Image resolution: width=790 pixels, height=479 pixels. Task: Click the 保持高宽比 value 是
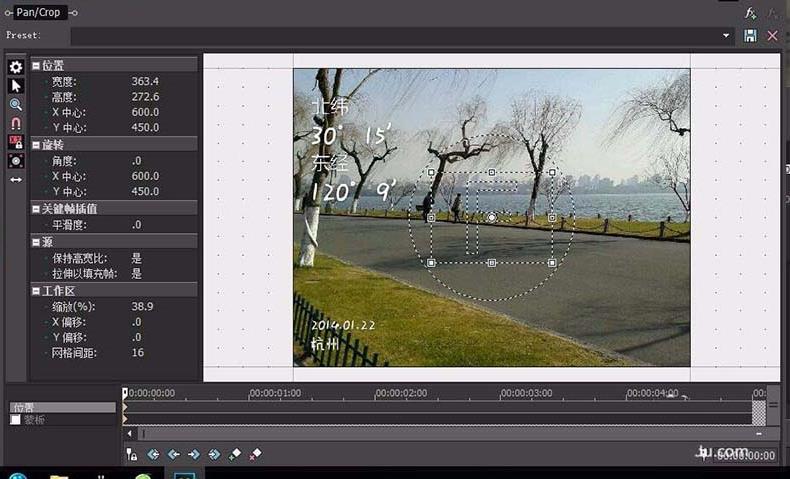137,258
